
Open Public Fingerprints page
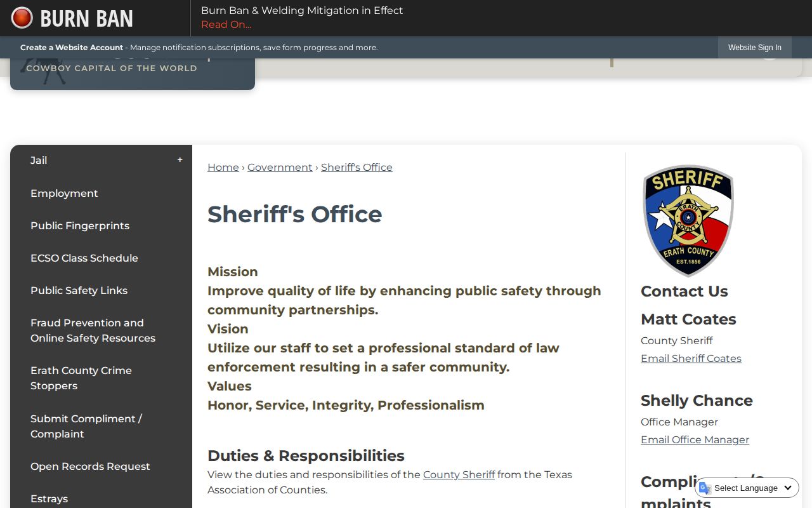coord(80,225)
